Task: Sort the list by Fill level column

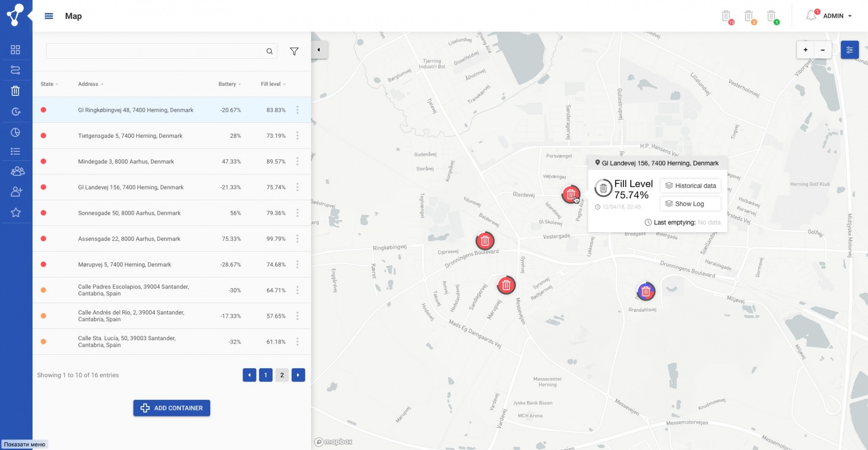Action: coord(273,84)
